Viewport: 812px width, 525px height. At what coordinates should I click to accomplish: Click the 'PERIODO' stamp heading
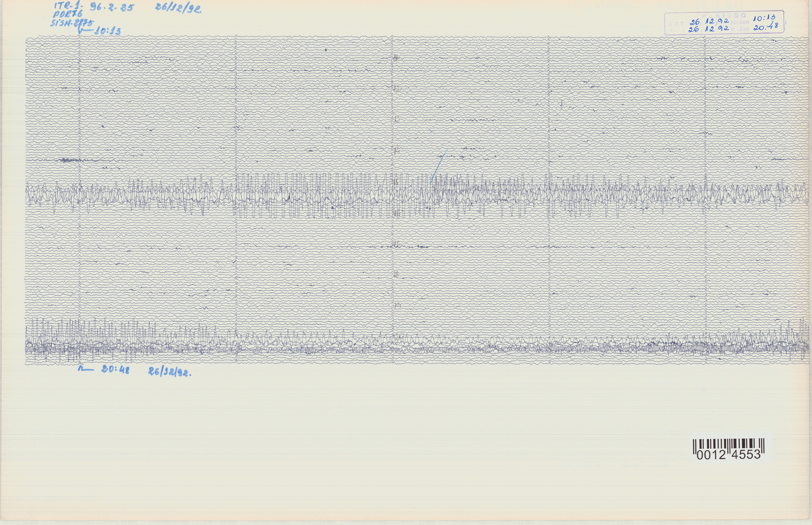[x=724, y=16]
